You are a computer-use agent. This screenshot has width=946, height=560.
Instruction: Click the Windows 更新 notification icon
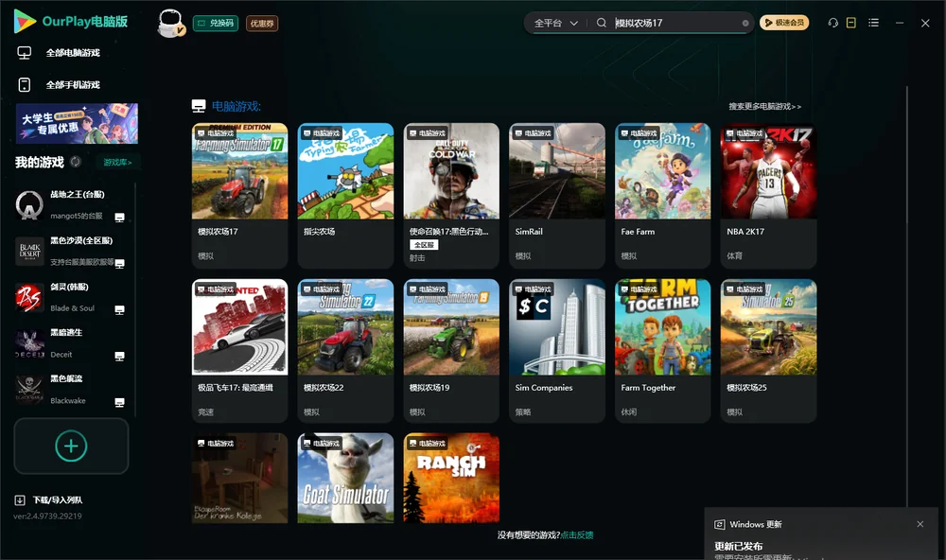pos(719,524)
